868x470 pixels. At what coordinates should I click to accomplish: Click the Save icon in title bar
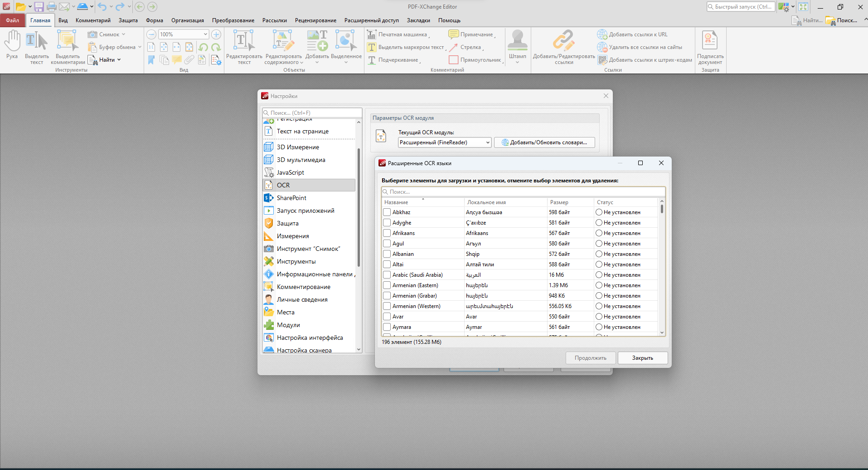(x=39, y=7)
